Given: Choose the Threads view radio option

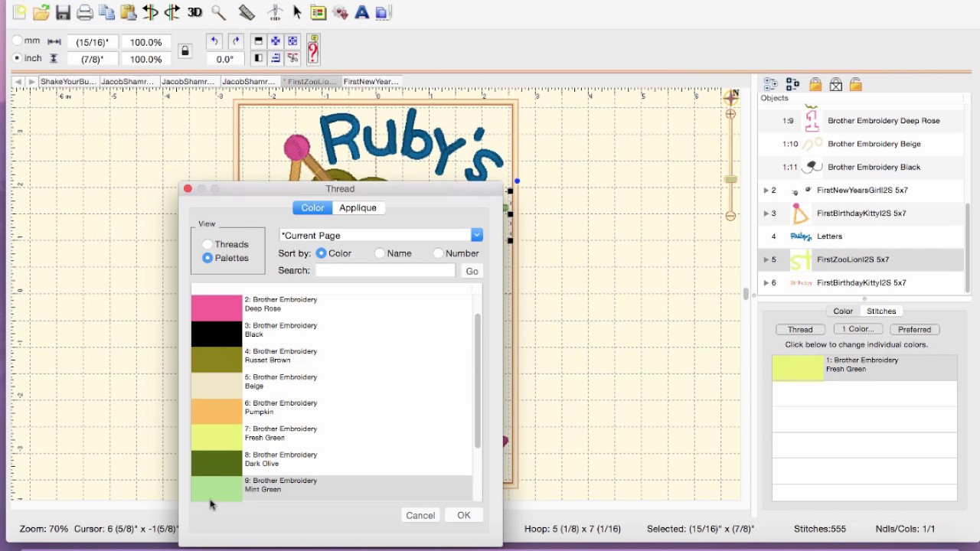Looking at the screenshot, I should tap(207, 244).
